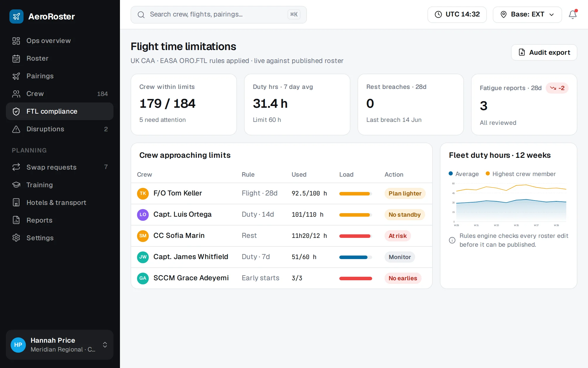Open Swap requests page
This screenshot has width=588, height=368.
coord(60,167)
